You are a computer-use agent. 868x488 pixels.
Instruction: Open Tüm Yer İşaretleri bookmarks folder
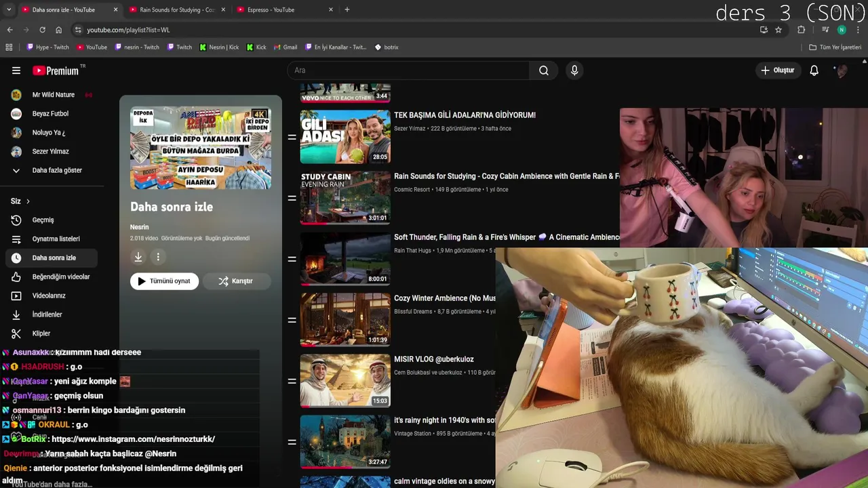tap(835, 47)
